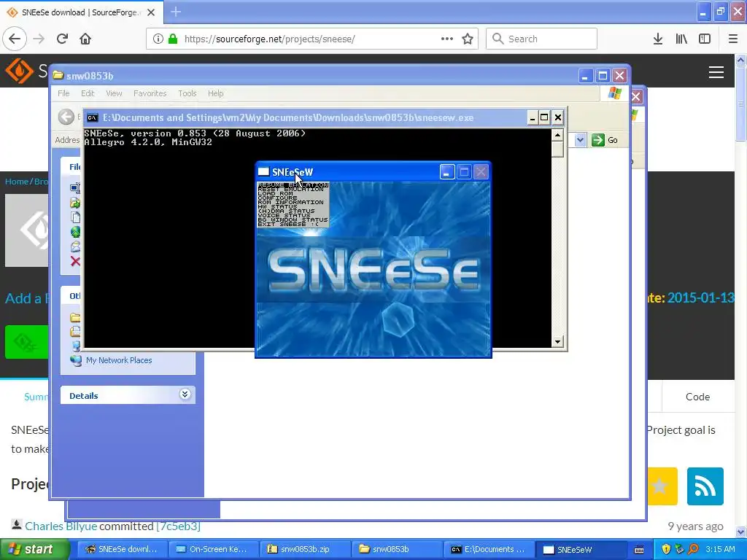Open My Network Places
The image size is (747, 560).
click(119, 360)
